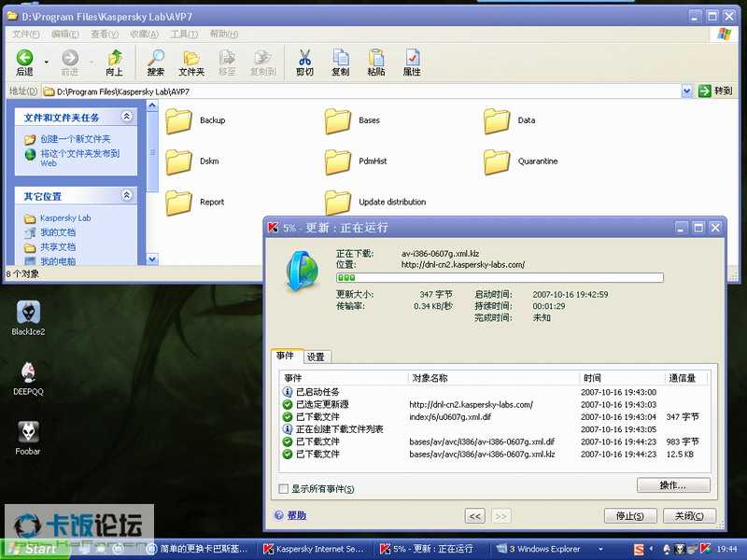This screenshot has height=560, width=747.
Task: Open the DEEPQQ desktop icon
Action: point(28,379)
